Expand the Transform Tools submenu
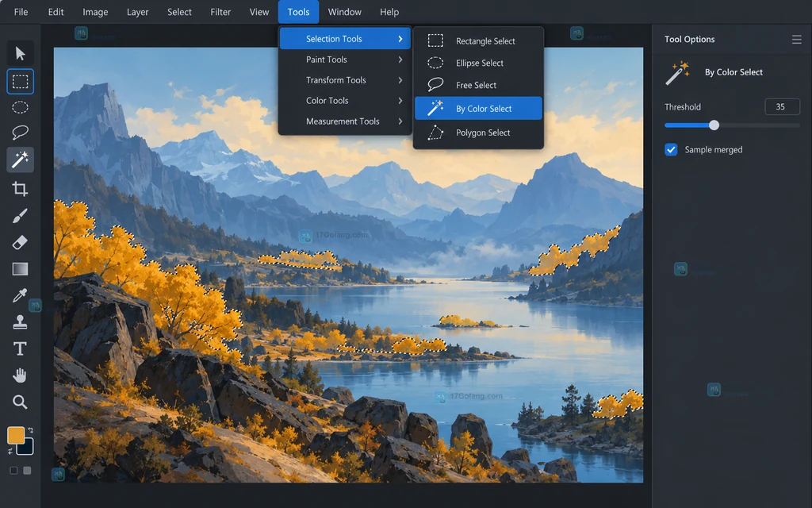 [x=345, y=80]
